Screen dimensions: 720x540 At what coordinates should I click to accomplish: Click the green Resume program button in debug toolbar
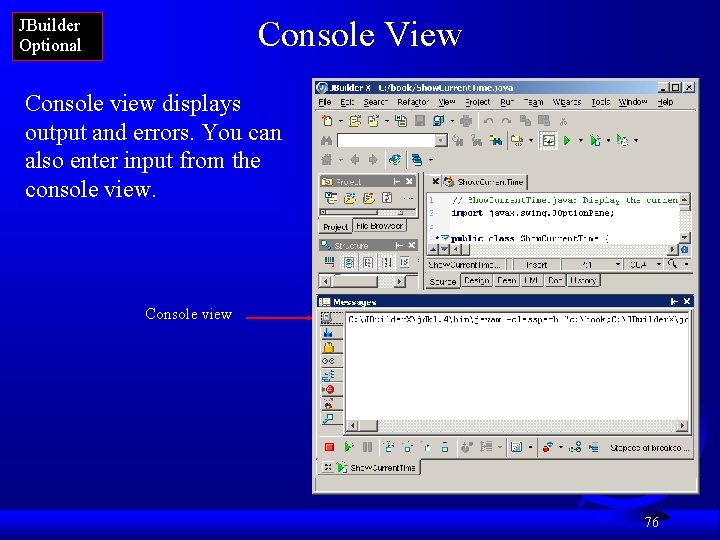tap(349, 447)
